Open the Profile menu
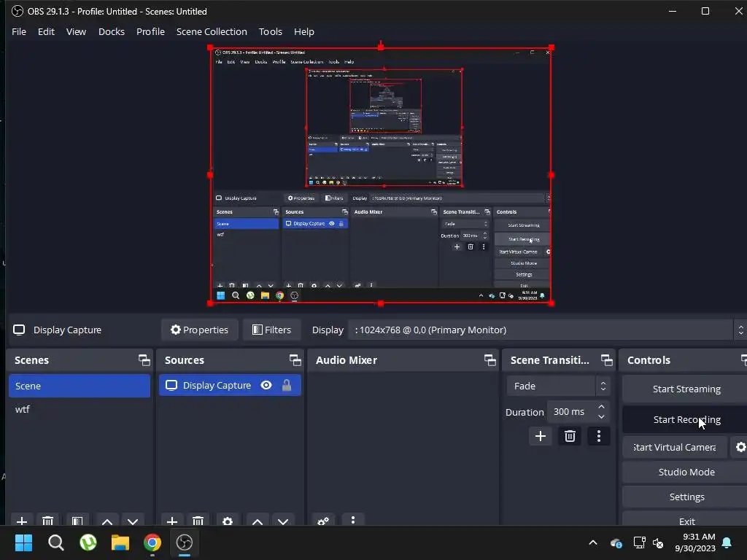This screenshot has width=747, height=560. pyautogui.click(x=150, y=31)
